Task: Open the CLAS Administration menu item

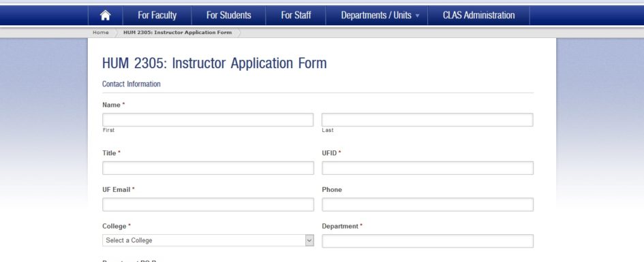Action: point(478,16)
